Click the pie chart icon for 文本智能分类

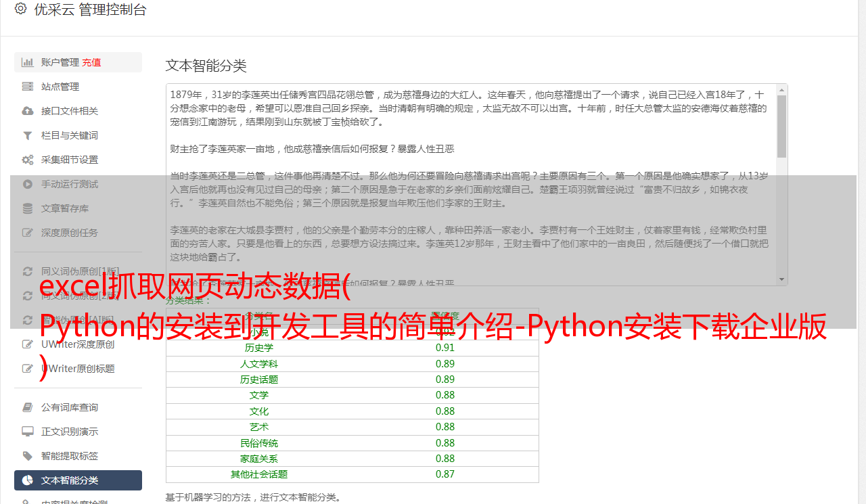(28, 480)
